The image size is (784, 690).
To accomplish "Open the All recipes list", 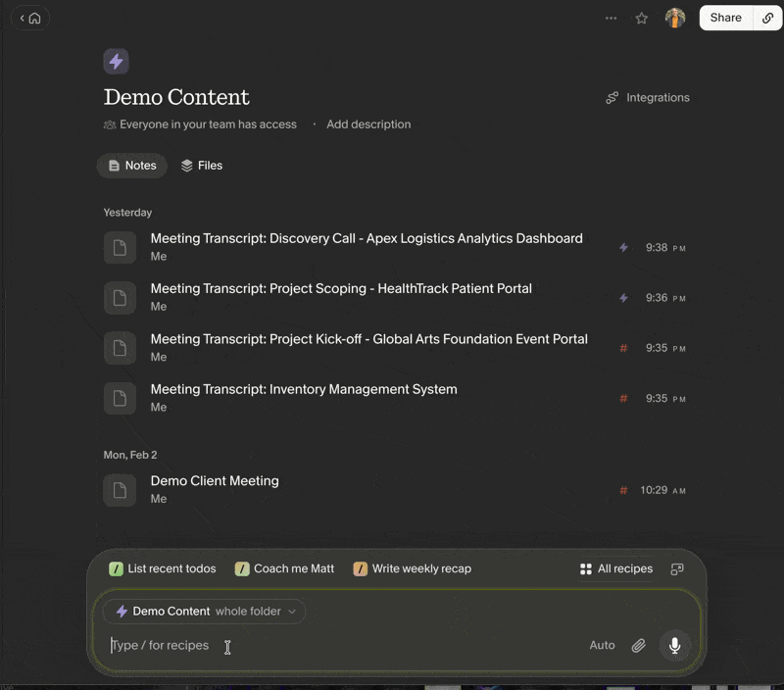I will [x=616, y=569].
